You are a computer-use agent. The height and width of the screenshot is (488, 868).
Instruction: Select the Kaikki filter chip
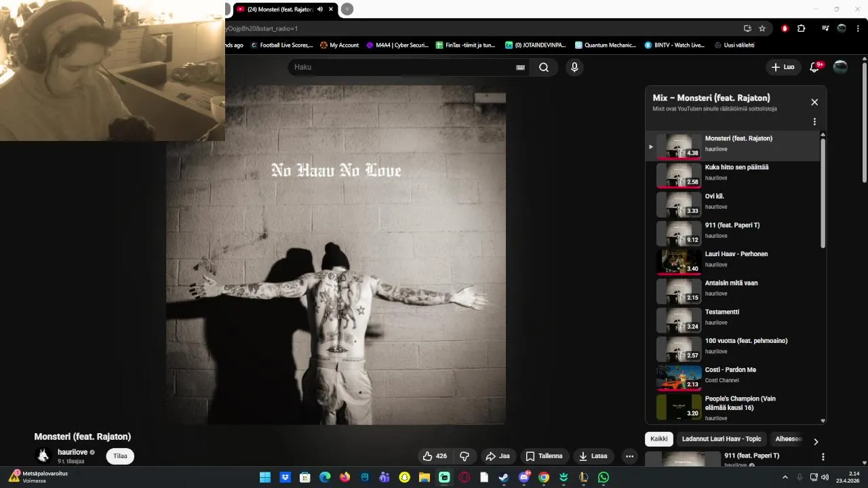(x=658, y=439)
